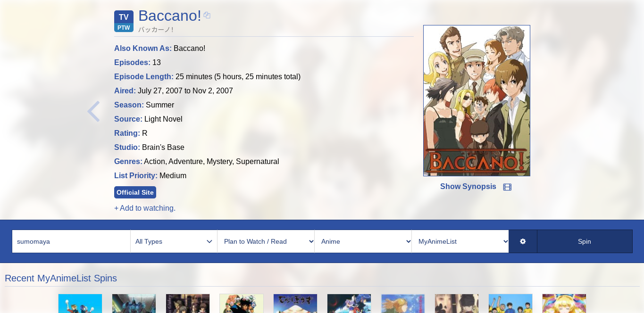Open the Baccano! title link
The height and width of the screenshot is (313, 644).
point(169,16)
